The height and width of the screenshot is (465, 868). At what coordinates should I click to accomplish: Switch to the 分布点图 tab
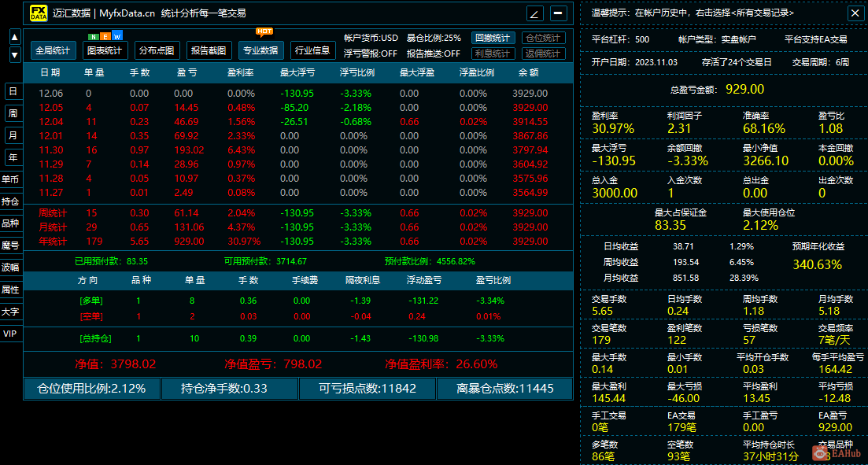(x=157, y=50)
